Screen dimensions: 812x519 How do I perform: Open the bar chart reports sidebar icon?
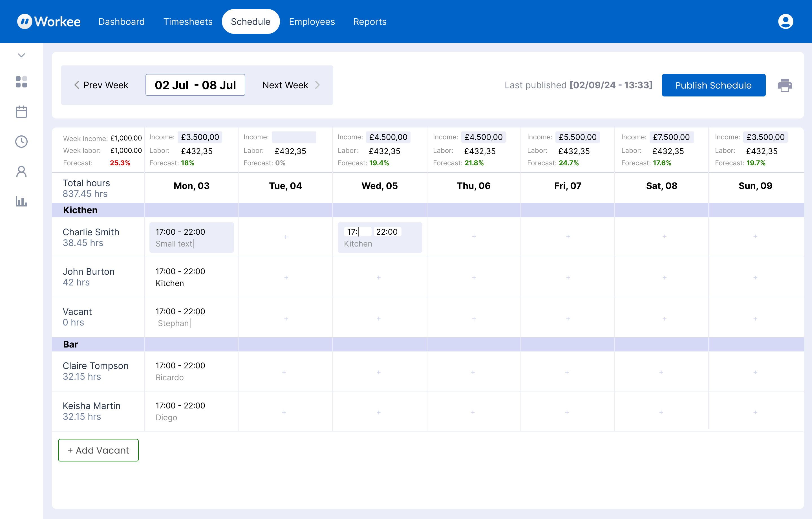click(x=21, y=201)
